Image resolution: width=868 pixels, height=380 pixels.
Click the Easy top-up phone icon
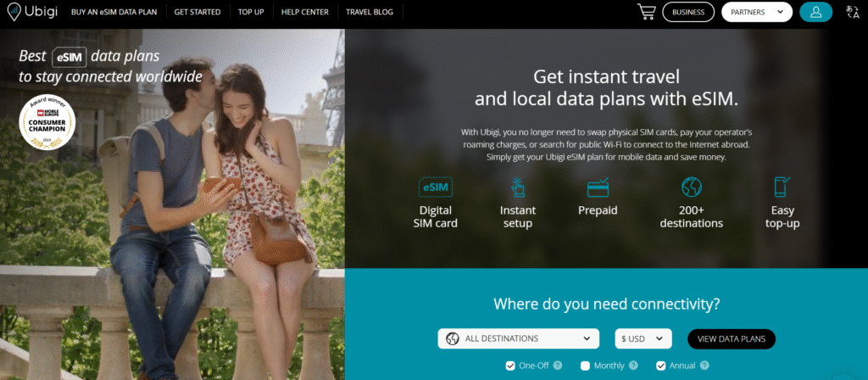click(x=782, y=187)
